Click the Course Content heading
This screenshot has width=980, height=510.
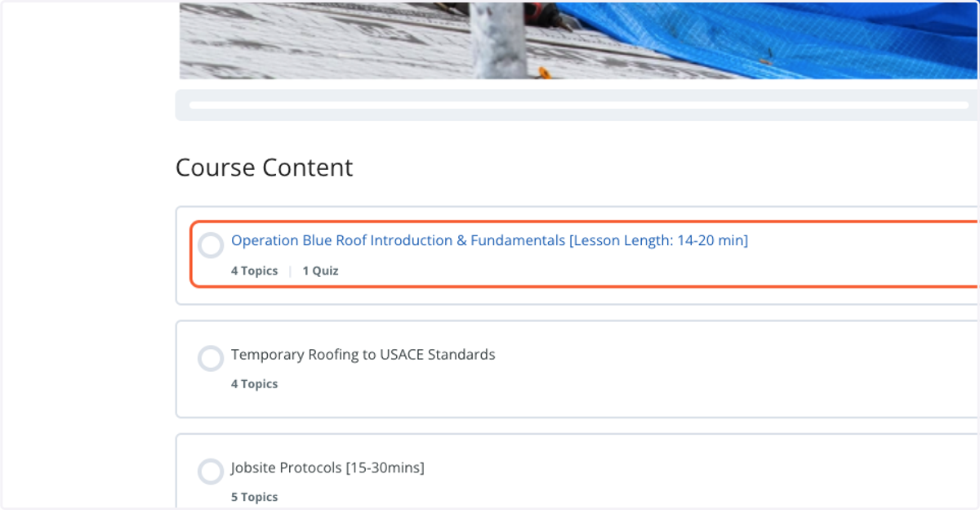click(x=264, y=168)
